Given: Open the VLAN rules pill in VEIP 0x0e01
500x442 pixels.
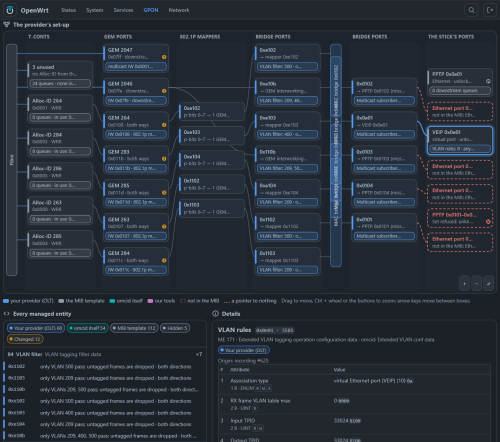Looking at the screenshot, I should point(460,149).
